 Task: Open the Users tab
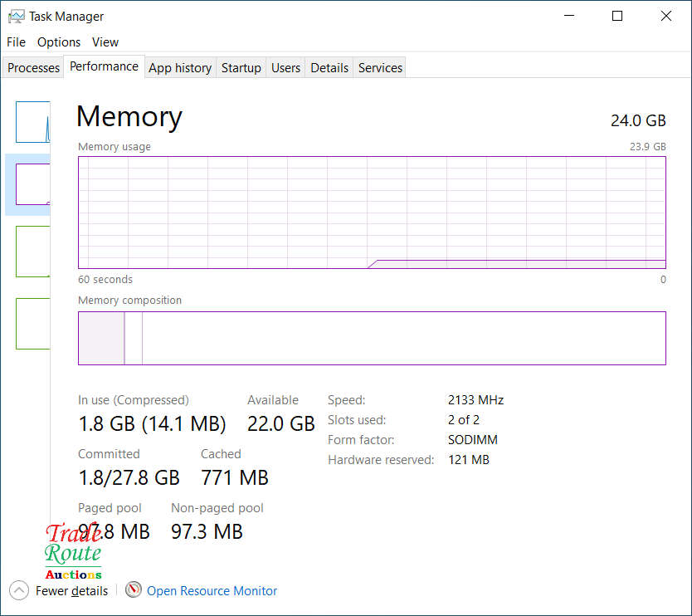pyautogui.click(x=285, y=68)
